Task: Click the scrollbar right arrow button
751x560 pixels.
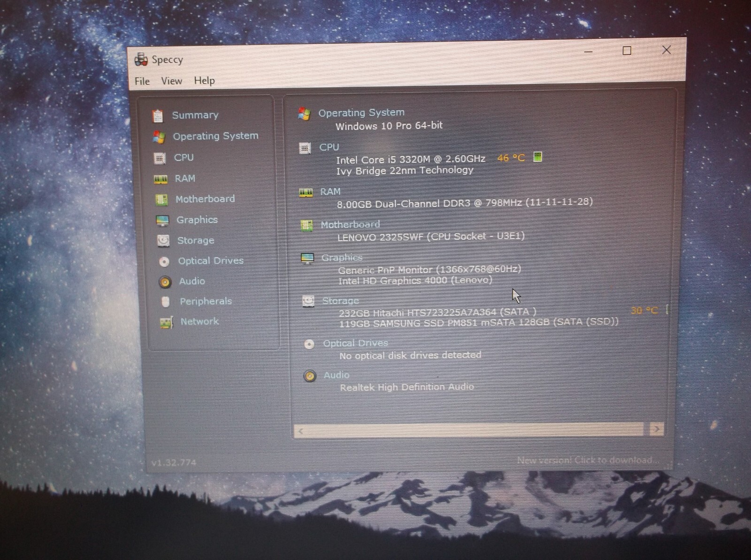Action: tap(657, 429)
